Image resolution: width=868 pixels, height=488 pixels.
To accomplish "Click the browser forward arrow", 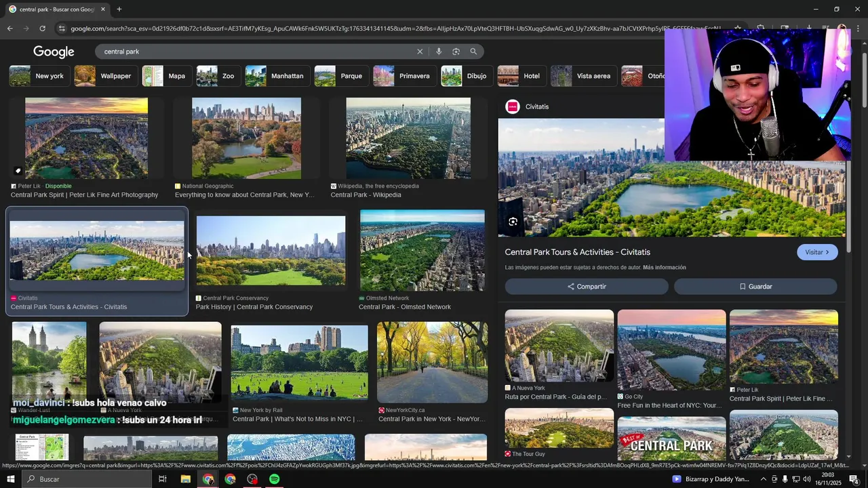I will coord(26,28).
